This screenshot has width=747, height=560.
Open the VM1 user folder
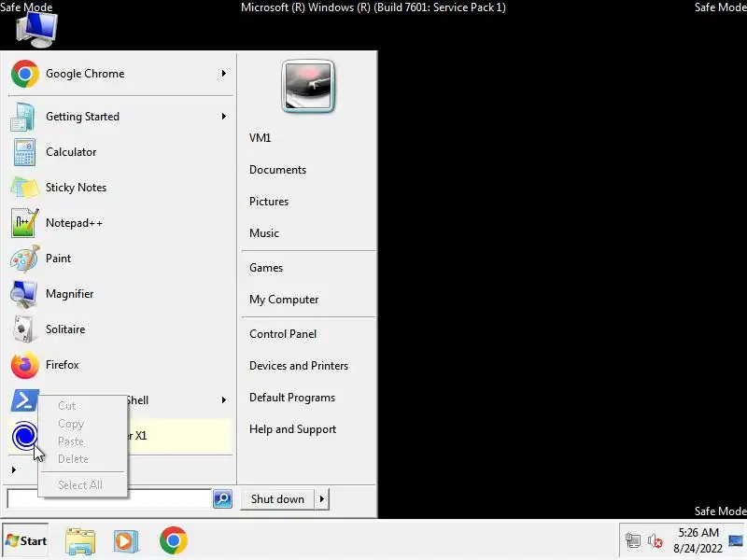pos(261,138)
